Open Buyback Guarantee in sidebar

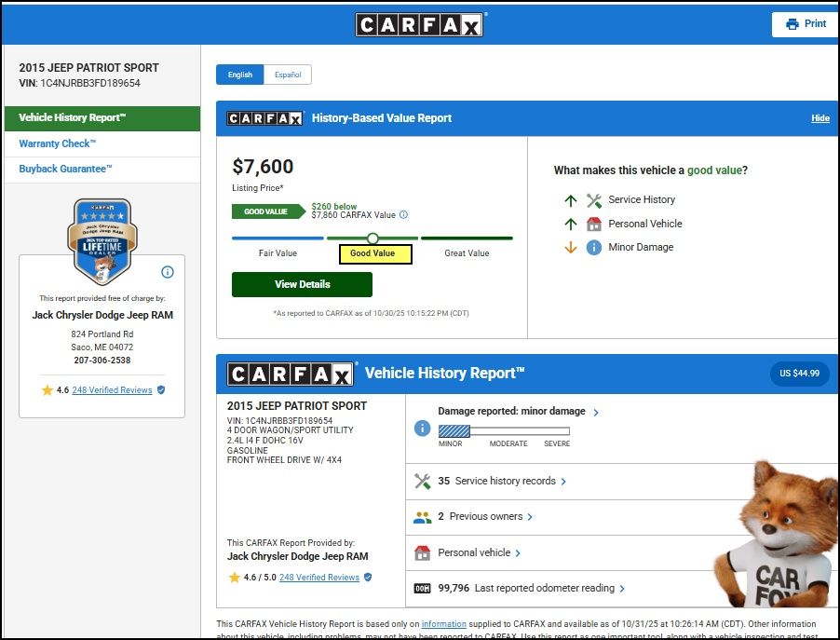point(65,170)
